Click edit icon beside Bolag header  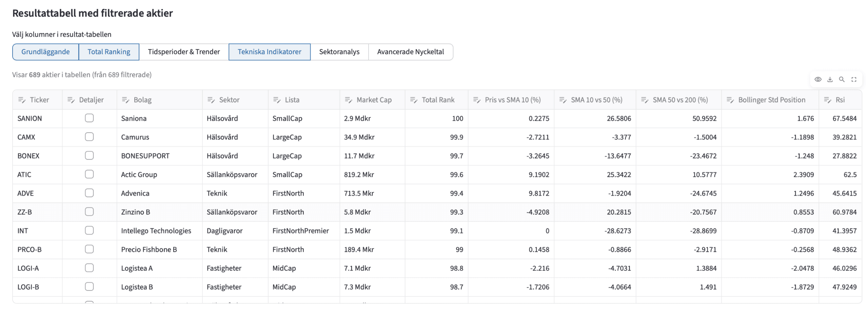click(125, 100)
